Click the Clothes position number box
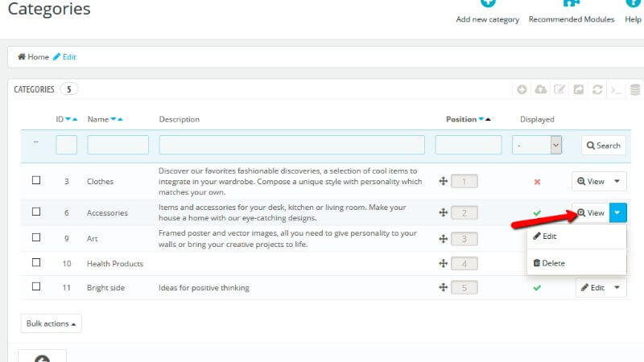644x362 pixels. pos(464,182)
